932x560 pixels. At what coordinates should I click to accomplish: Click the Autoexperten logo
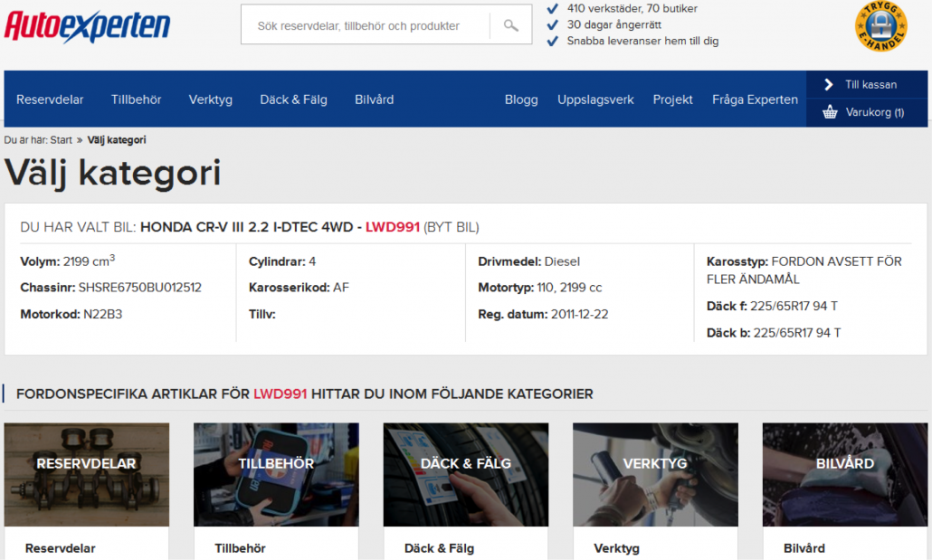pos(88,27)
